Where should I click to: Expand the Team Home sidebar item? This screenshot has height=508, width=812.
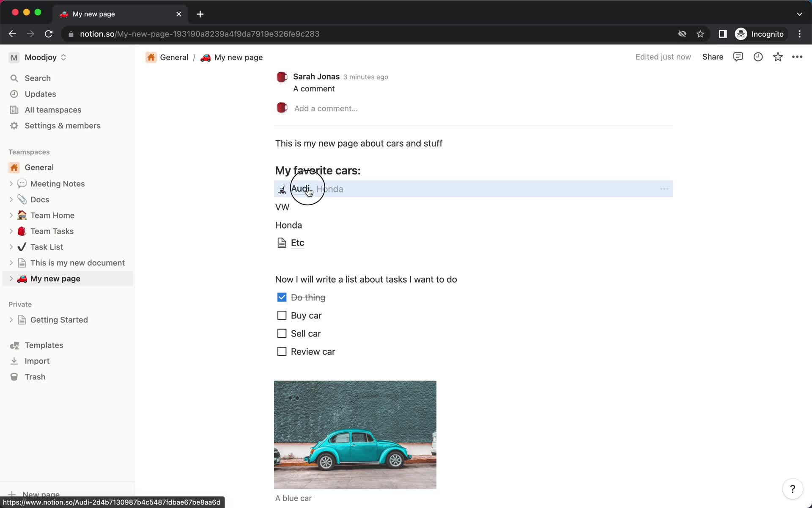coord(12,215)
